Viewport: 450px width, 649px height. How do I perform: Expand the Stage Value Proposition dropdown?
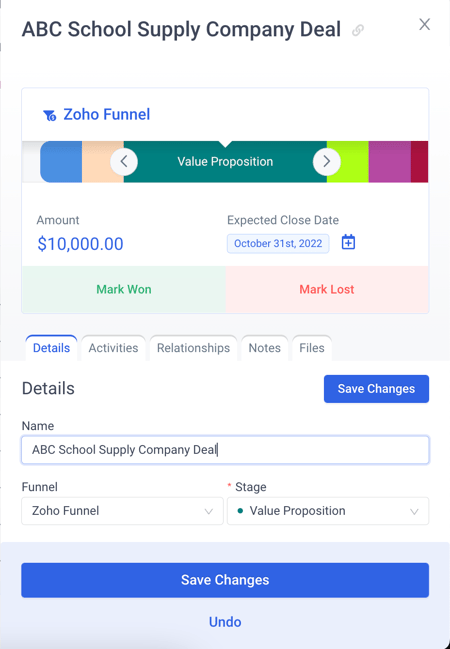coord(328,511)
